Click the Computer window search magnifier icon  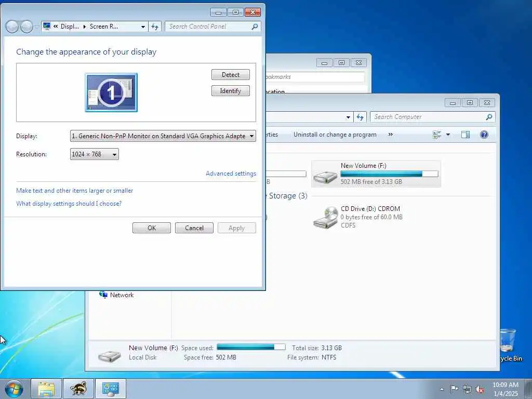point(489,117)
